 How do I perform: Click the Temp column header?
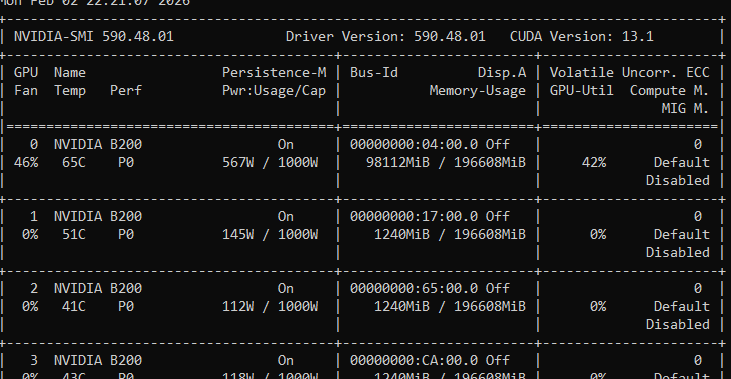tap(70, 90)
